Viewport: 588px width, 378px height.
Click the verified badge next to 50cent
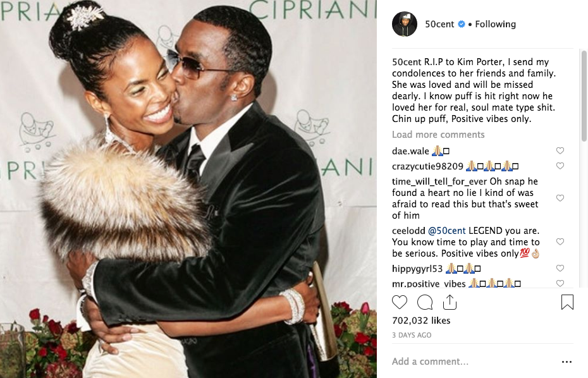[x=462, y=24]
